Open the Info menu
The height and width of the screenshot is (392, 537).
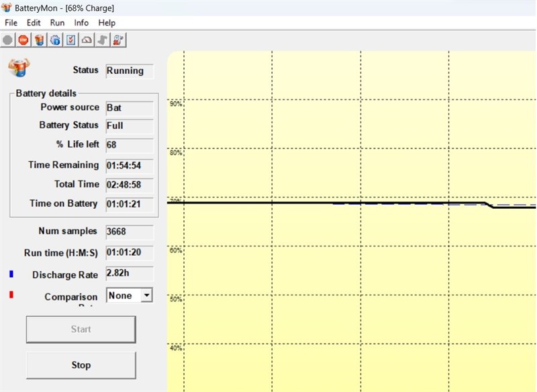point(81,23)
